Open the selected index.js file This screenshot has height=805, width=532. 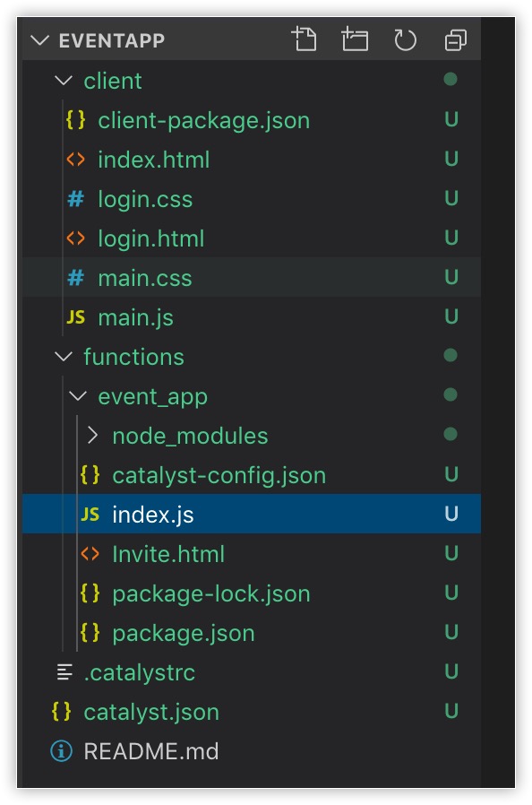tap(150, 515)
